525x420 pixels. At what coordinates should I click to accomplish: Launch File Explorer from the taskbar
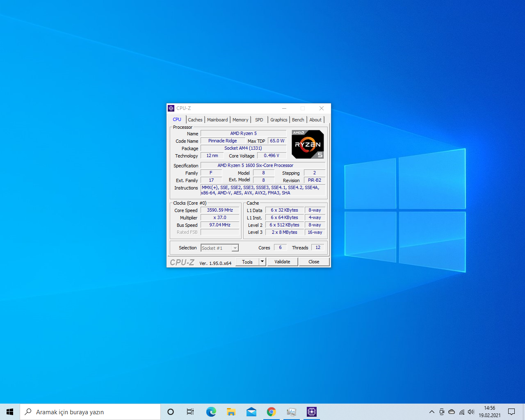pos(231,412)
